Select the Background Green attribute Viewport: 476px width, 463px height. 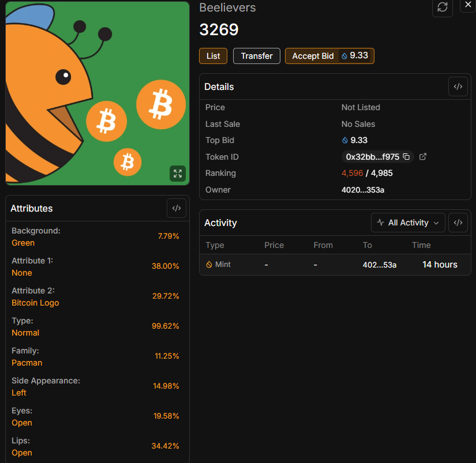click(x=23, y=243)
